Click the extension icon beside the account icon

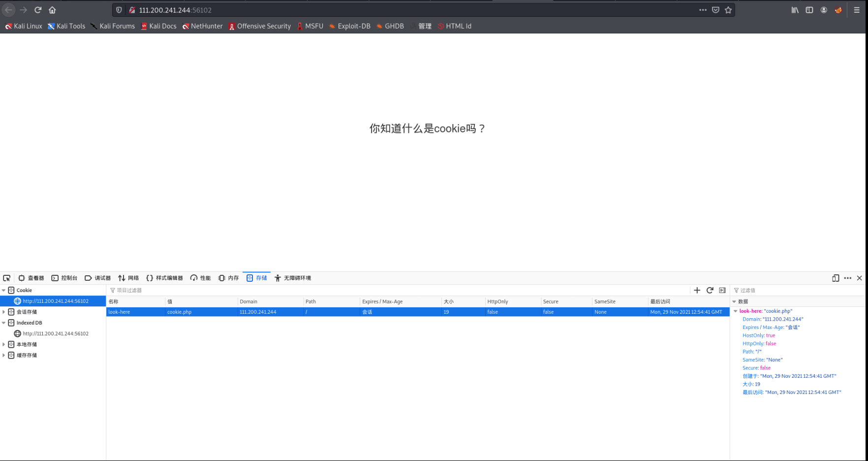tap(838, 10)
